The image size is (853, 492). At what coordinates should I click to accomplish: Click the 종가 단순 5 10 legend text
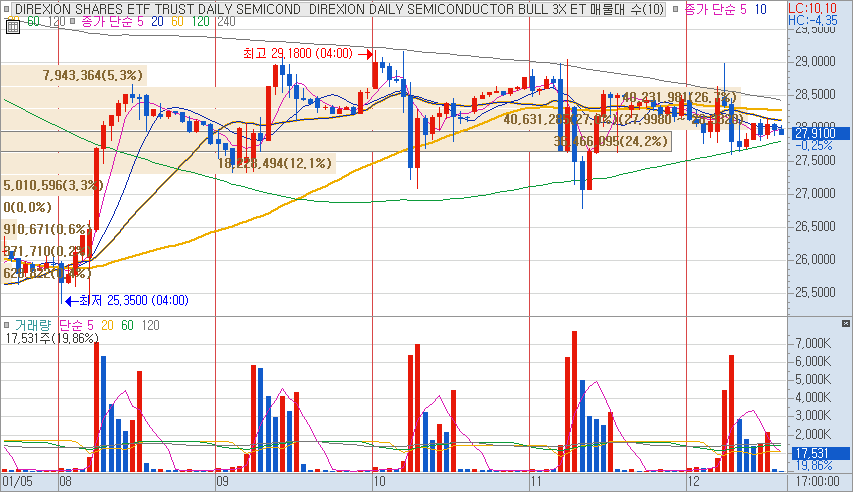point(725,9)
